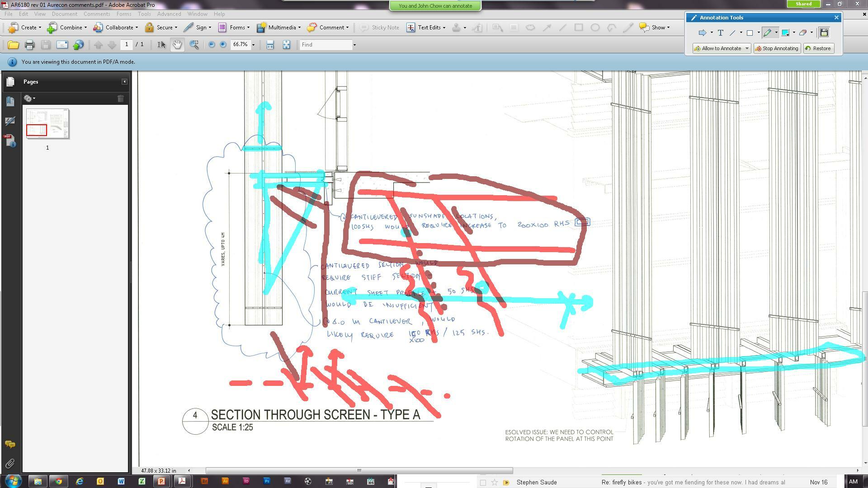Image resolution: width=868 pixels, height=488 pixels.
Task: Click the PDF/A mode info icon
Action: (x=12, y=62)
